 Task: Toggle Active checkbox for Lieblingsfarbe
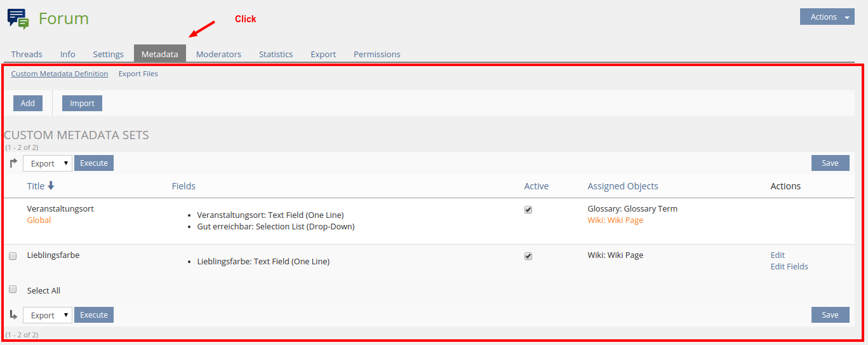[x=528, y=256]
